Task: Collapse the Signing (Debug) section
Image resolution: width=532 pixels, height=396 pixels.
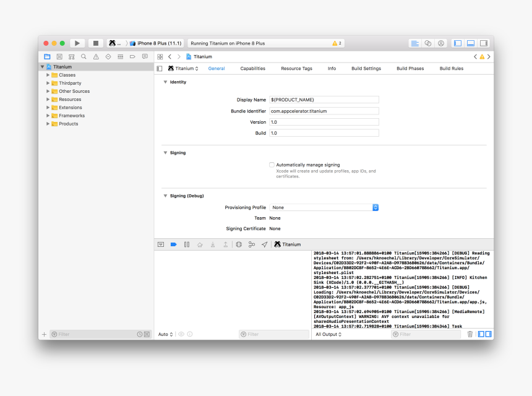Action: click(165, 196)
